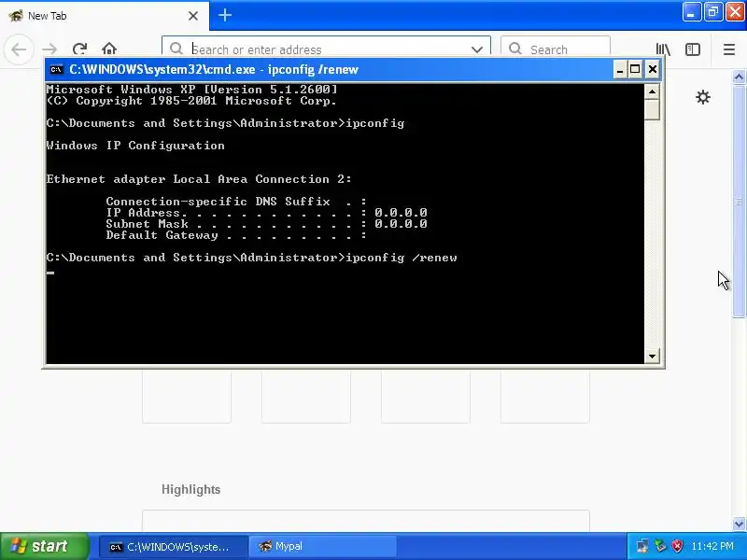Restore down the Mypal browser window
747x560 pixels.
point(712,12)
